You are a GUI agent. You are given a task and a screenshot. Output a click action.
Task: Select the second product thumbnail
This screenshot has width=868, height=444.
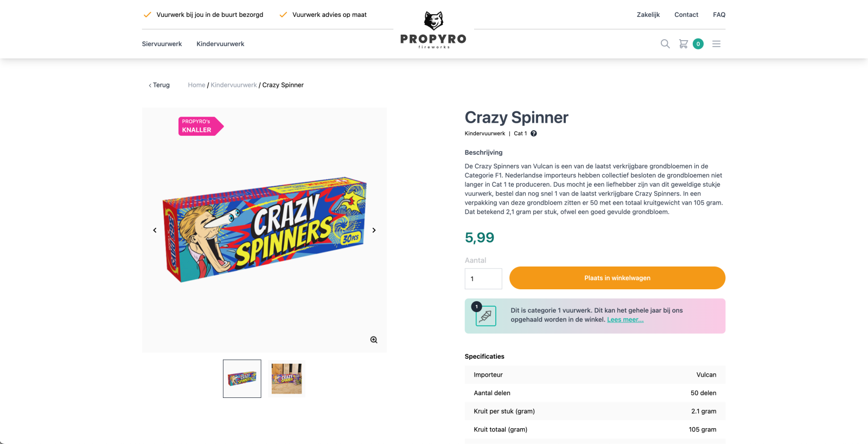click(x=286, y=379)
